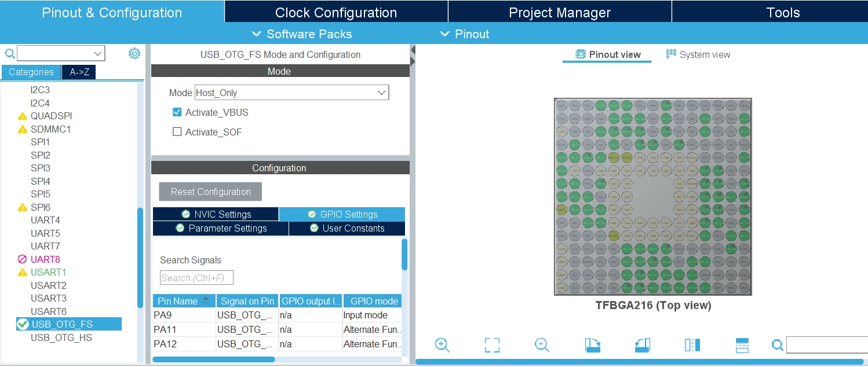Click the horizontal split layout icon

click(x=742, y=345)
